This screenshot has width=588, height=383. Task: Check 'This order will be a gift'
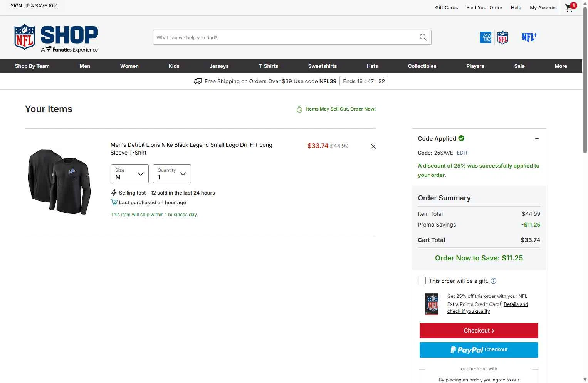point(422,281)
